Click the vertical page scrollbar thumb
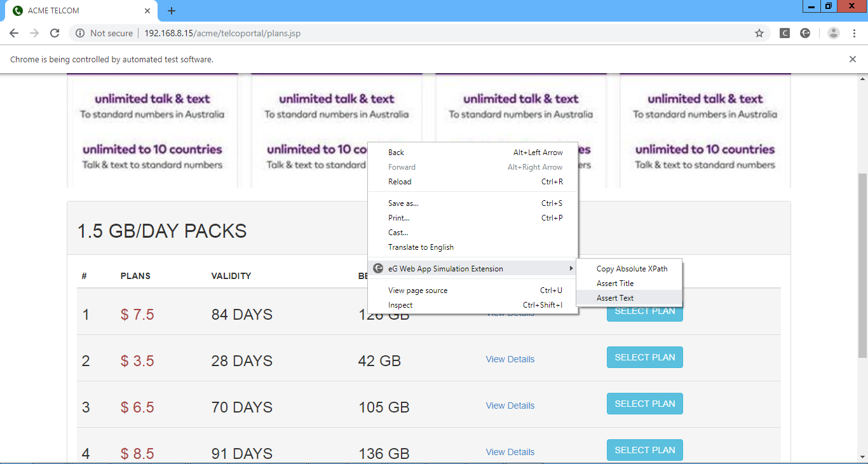Screen dimensions: 868x464 tap(862, 265)
